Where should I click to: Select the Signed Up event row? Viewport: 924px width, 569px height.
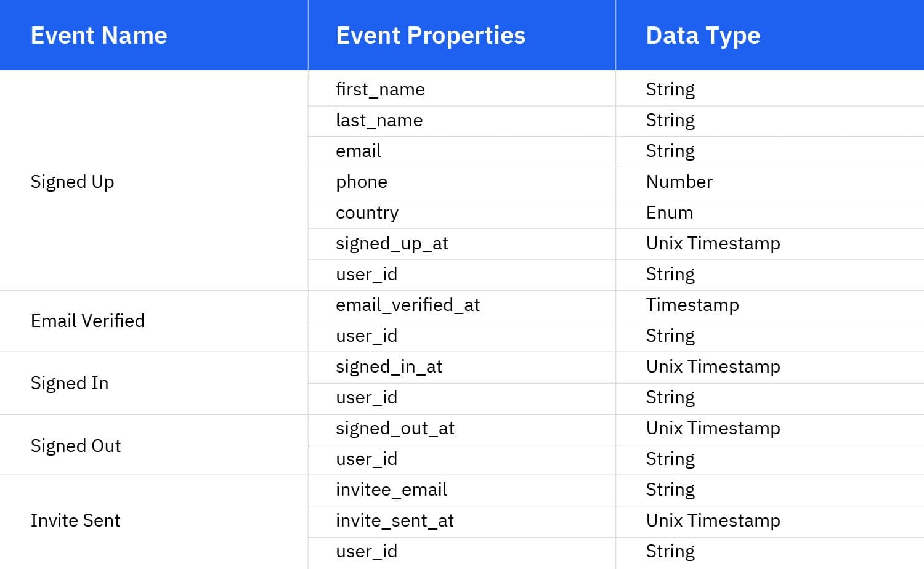pyautogui.click(x=72, y=182)
